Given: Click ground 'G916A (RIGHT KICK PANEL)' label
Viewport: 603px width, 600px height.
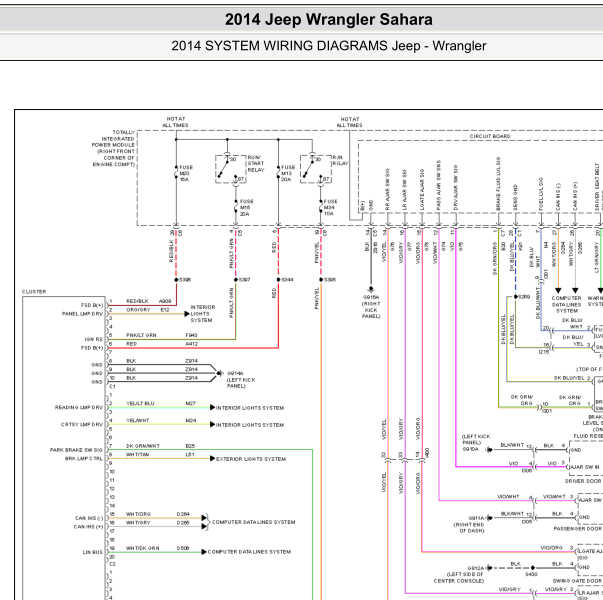Looking at the screenshot, I should (x=371, y=307).
